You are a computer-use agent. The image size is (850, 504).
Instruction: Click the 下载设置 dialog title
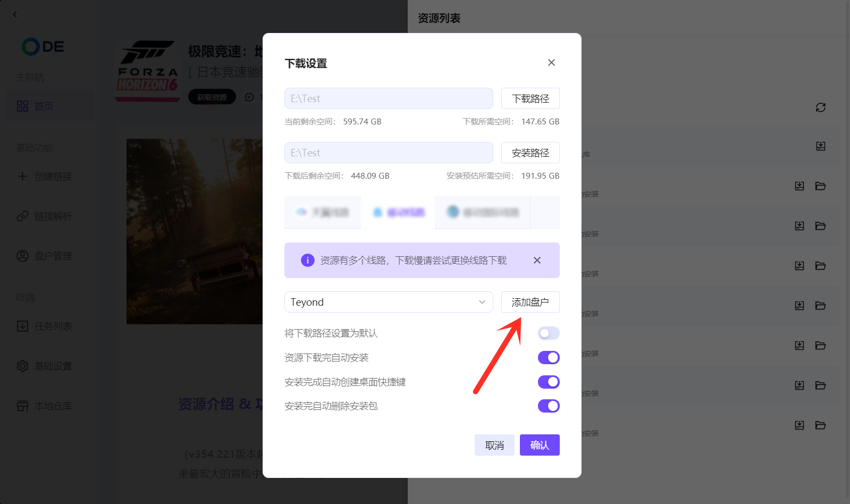306,63
